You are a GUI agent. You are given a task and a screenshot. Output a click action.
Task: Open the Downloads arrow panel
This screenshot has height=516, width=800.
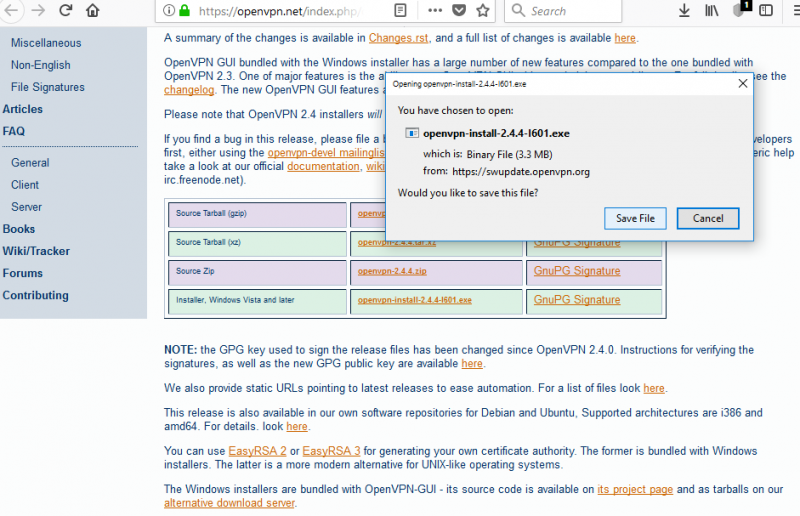coord(684,11)
